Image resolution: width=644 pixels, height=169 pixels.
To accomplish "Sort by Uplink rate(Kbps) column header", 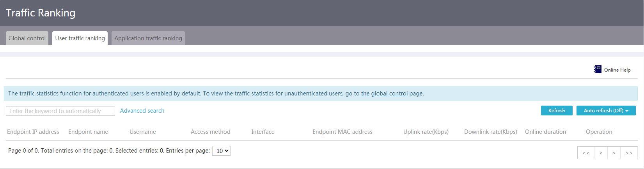I will pyautogui.click(x=426, y=132).
